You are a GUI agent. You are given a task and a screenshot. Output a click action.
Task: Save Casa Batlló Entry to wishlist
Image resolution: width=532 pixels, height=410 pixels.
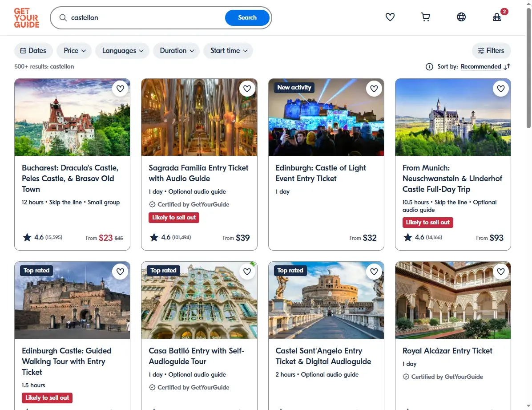pos(247,272)
